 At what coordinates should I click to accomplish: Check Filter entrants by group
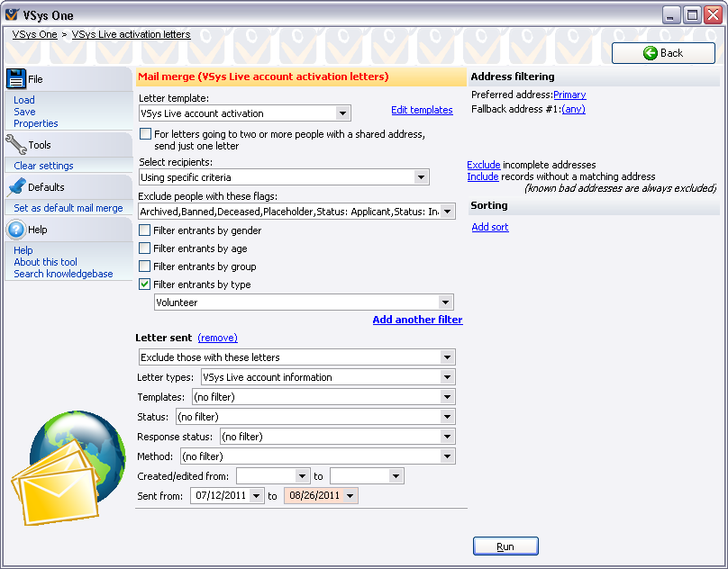tap(145, 266)
